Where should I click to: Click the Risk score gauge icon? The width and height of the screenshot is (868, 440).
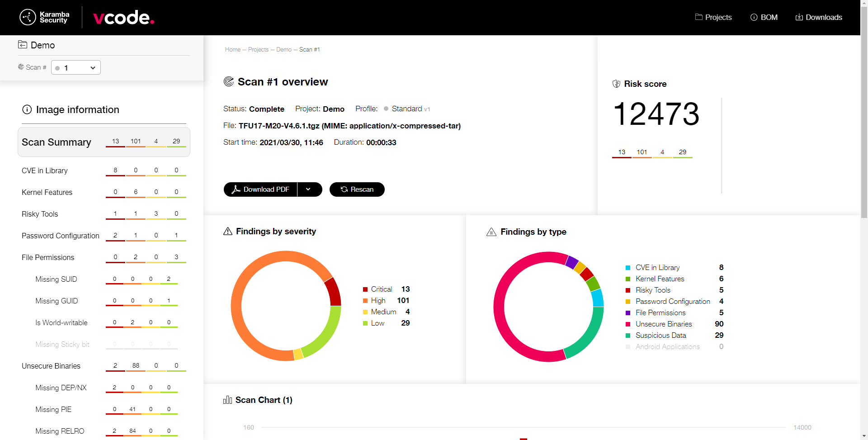pyautogui.click(x=617, y=83)
